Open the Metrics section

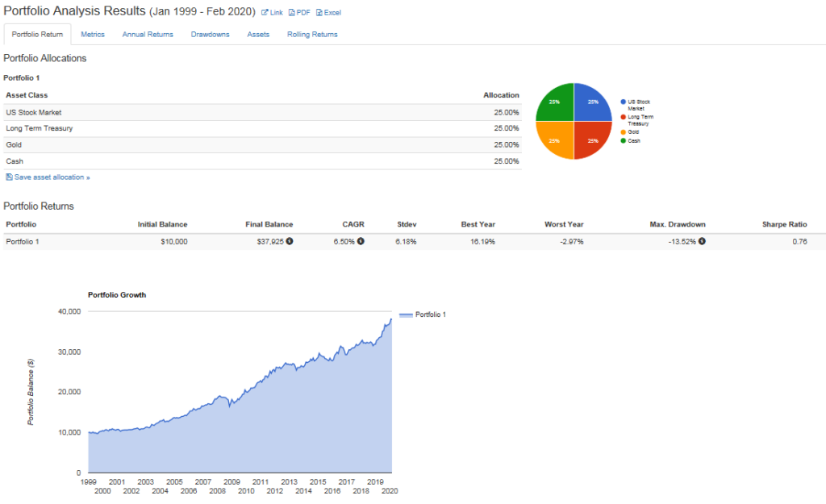[92, 34]
